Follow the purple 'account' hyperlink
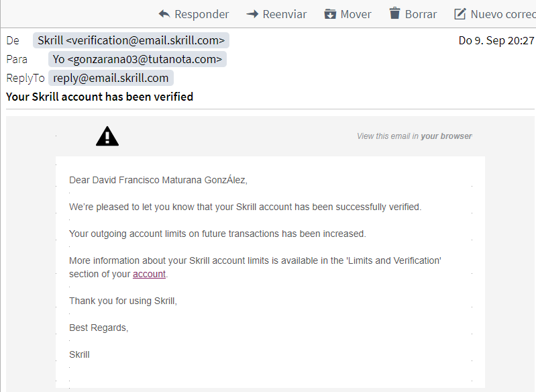The width and height of the screenshot is (536, 392). (149, 274)
